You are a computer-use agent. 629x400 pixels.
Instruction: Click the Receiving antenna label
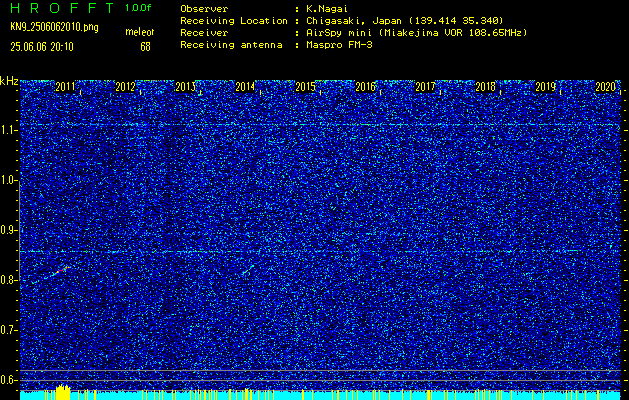point(231,45)
